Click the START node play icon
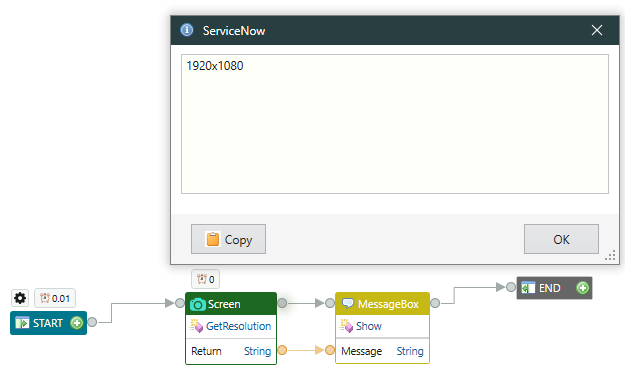Screen dimensions: 625x369 22,323
